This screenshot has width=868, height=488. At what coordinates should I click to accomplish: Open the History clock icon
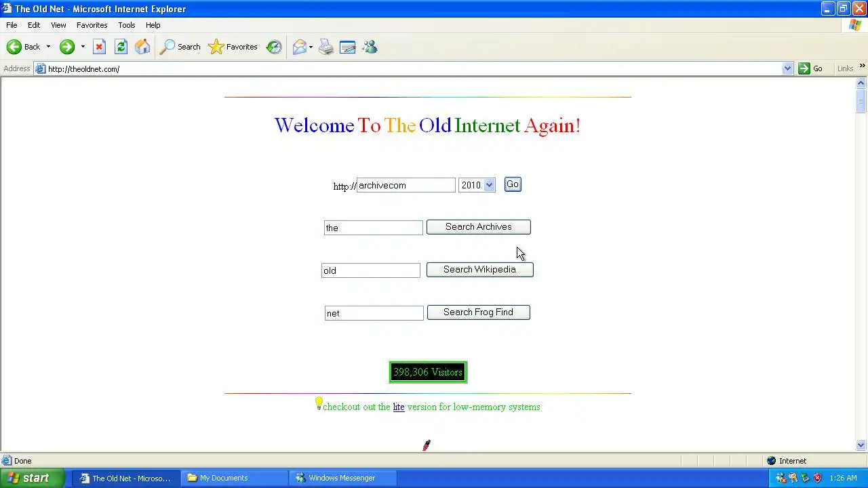tap(274, 47)
